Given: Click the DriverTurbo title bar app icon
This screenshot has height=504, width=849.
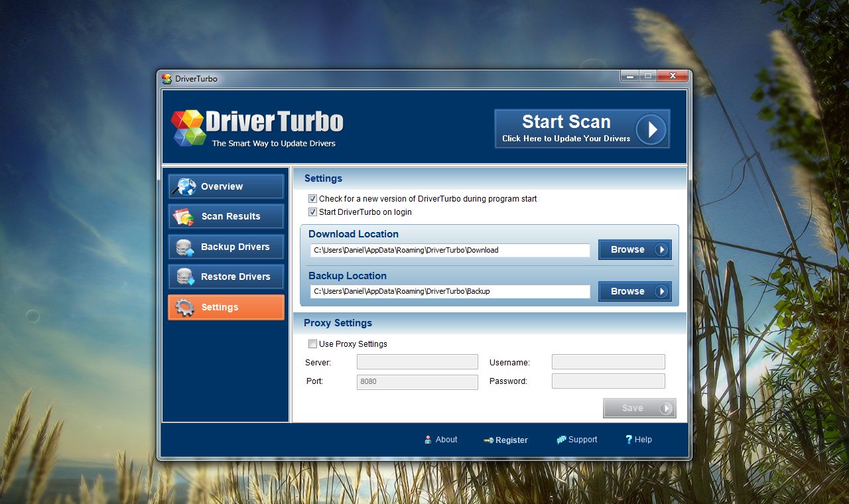Looking at the screenshot, I should 166,79.
